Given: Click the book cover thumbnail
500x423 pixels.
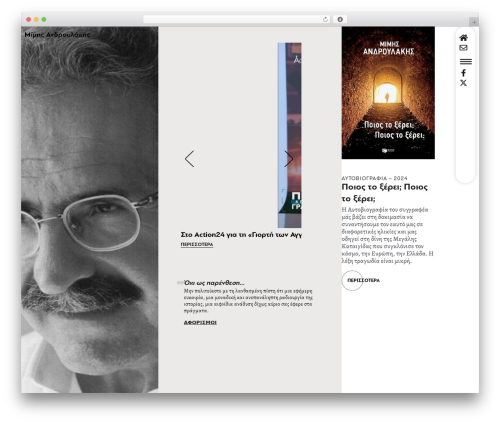Looking at the screenshot, I should point(388,93).
